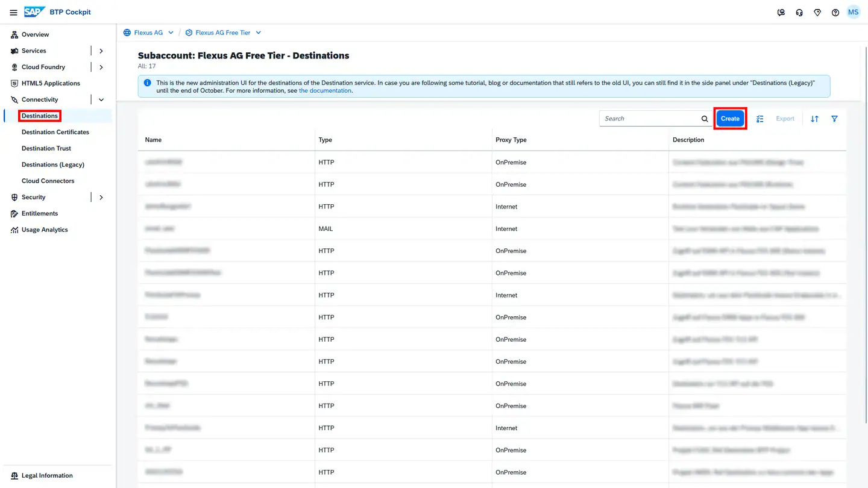
Task: Click the headset support icon
Action: [x=799, y=13]
